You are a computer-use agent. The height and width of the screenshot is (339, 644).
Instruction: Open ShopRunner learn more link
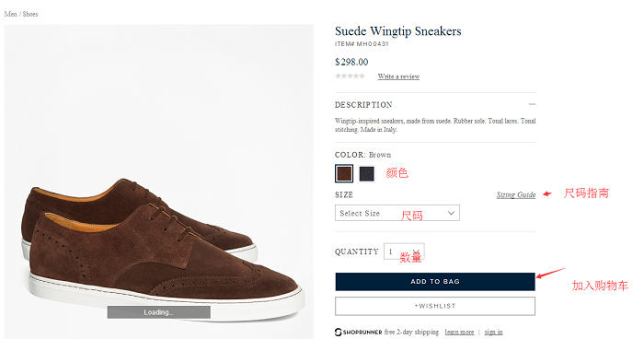click(459, 332)
